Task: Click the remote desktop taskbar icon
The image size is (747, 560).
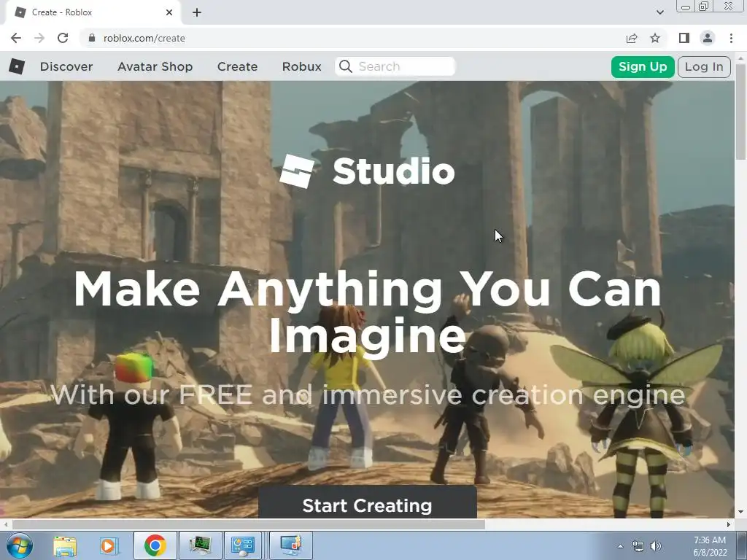Action: [x=291, y=545]
